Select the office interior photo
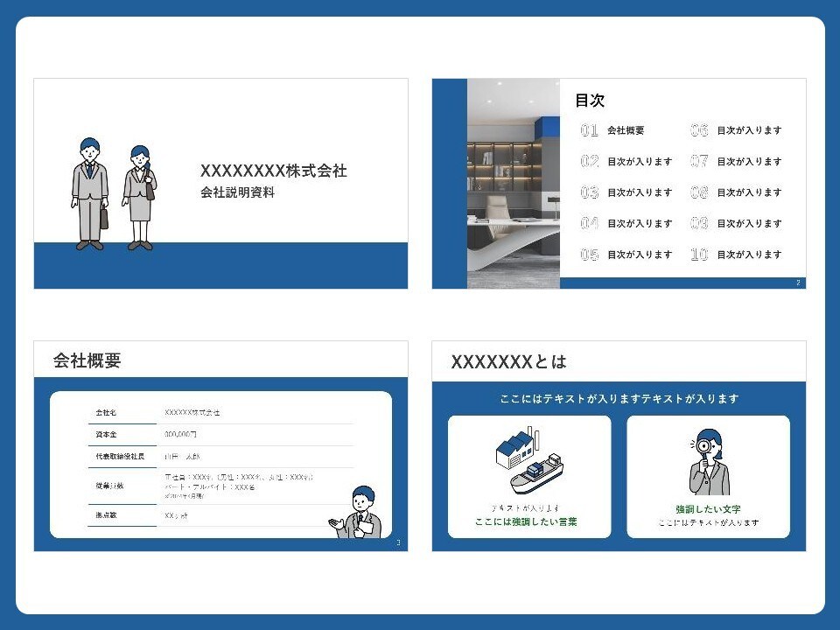The image size is (840, 630). [x=514, y=183]
